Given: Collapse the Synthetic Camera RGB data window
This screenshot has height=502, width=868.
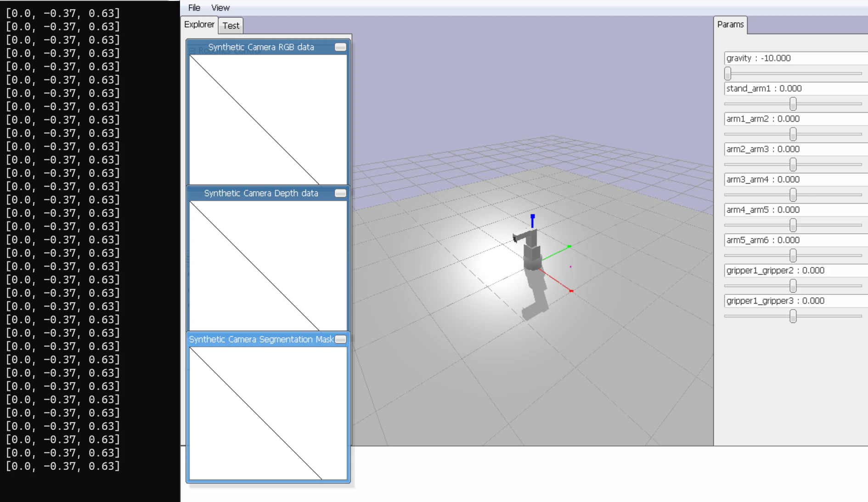Looking at the screenshot, I should coord(340,47).
